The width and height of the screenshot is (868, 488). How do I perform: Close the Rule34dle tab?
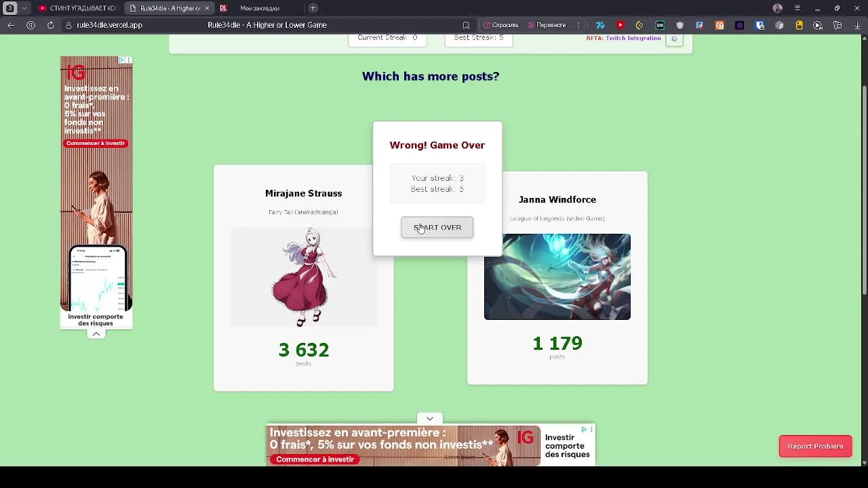pyautogui.click(x=207, y=8)
